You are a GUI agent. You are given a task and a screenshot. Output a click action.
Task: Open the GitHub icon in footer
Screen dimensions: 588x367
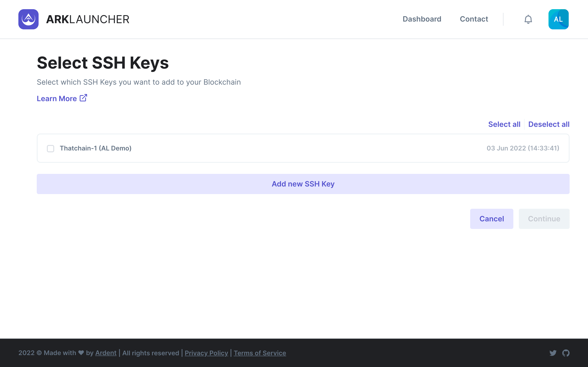coord(566,353)
